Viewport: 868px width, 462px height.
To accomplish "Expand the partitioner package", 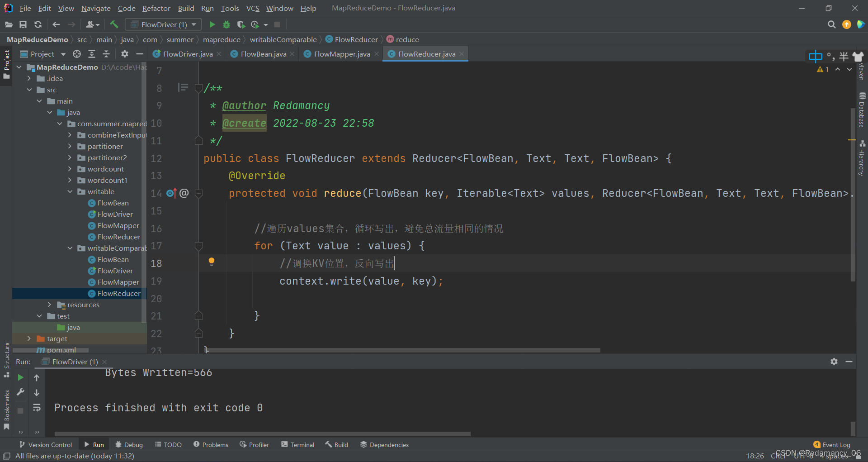I will [70, 146].
